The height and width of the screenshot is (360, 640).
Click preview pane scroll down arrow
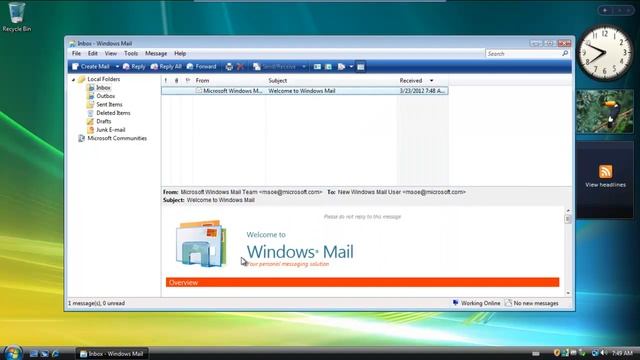(x=568, y=293)
